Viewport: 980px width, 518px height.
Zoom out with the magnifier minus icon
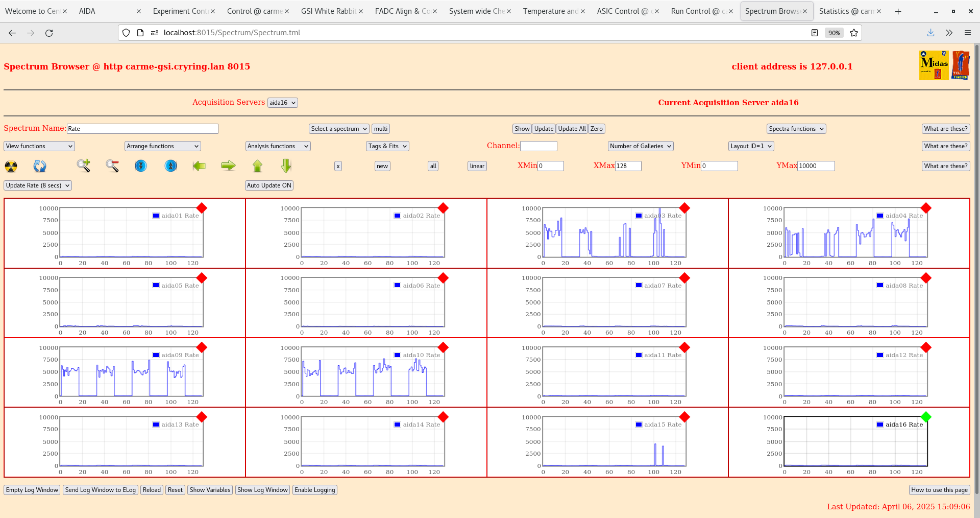tap(112, 166)
